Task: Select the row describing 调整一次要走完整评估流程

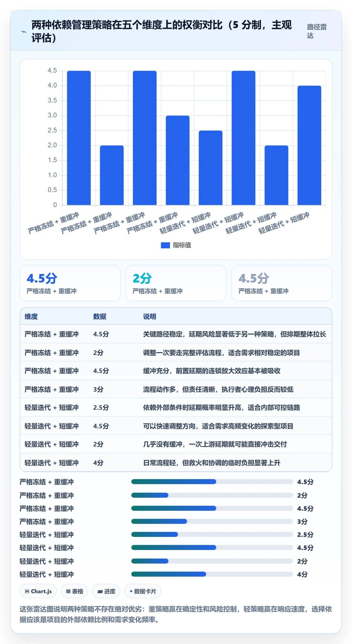Action: [x=176, y=352]
